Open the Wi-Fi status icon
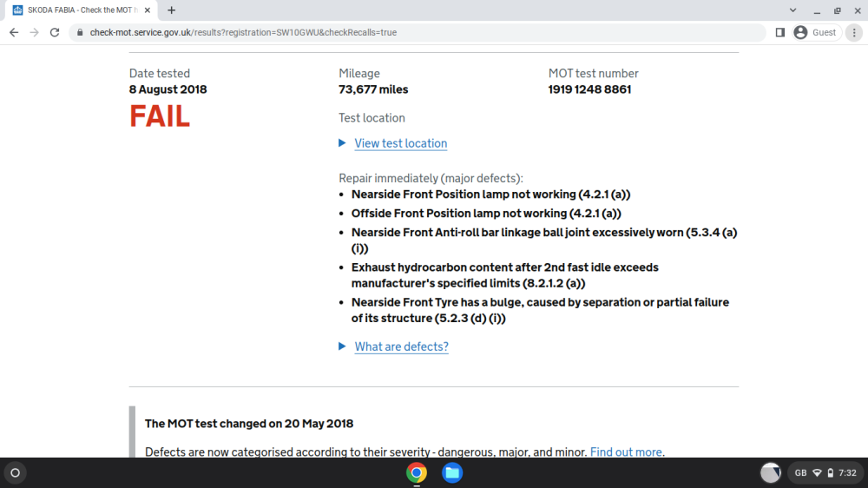 817,473
